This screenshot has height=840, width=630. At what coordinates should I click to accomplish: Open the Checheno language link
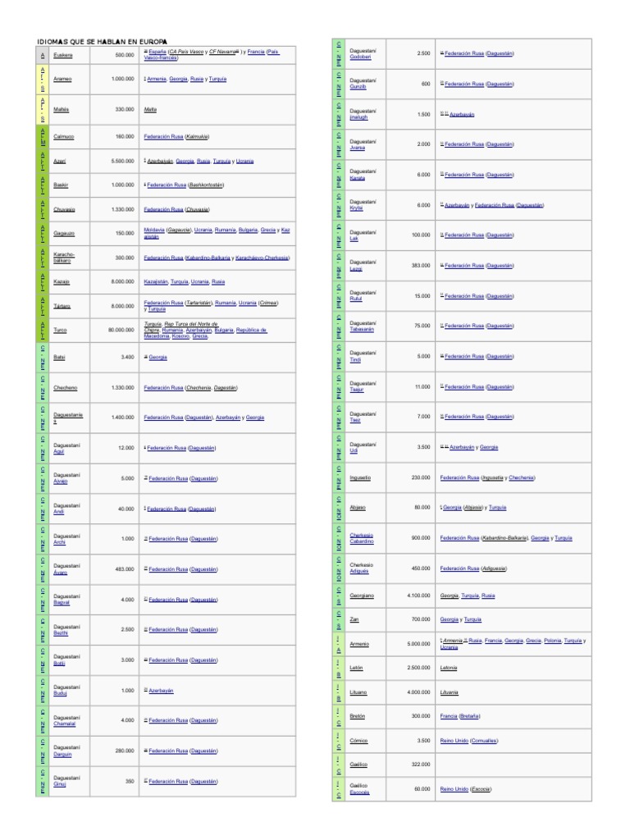click(x=66, y=388)
